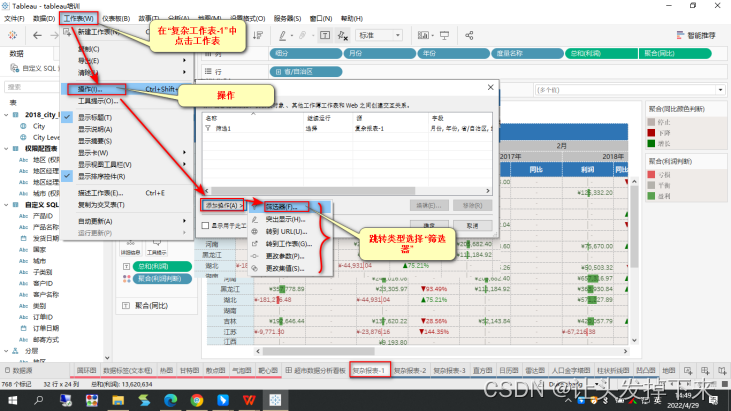
Task: Click the City geographic field icon
Action: [x=23, y=126]
